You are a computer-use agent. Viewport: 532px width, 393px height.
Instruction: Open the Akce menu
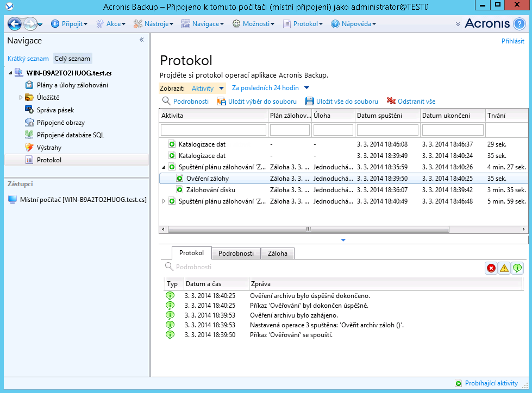(x=111, y=24)
